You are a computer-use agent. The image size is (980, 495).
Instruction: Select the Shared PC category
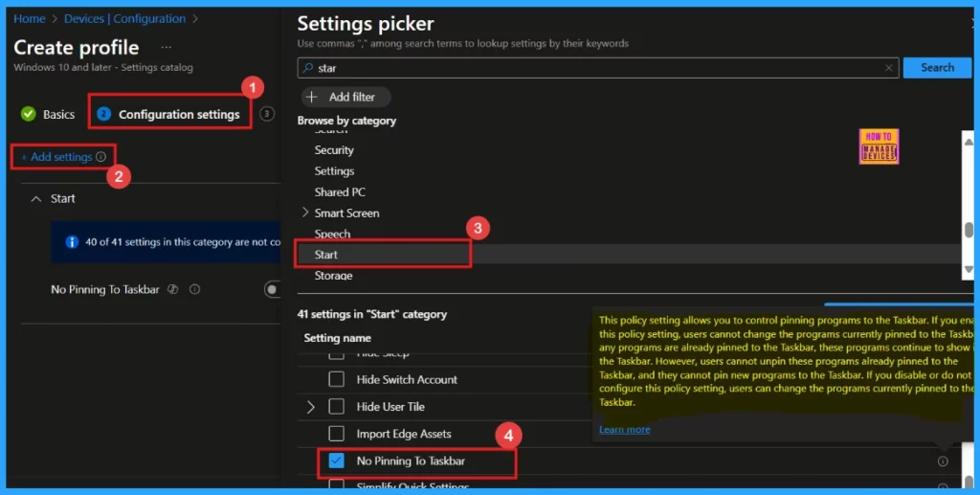(340, 191)
